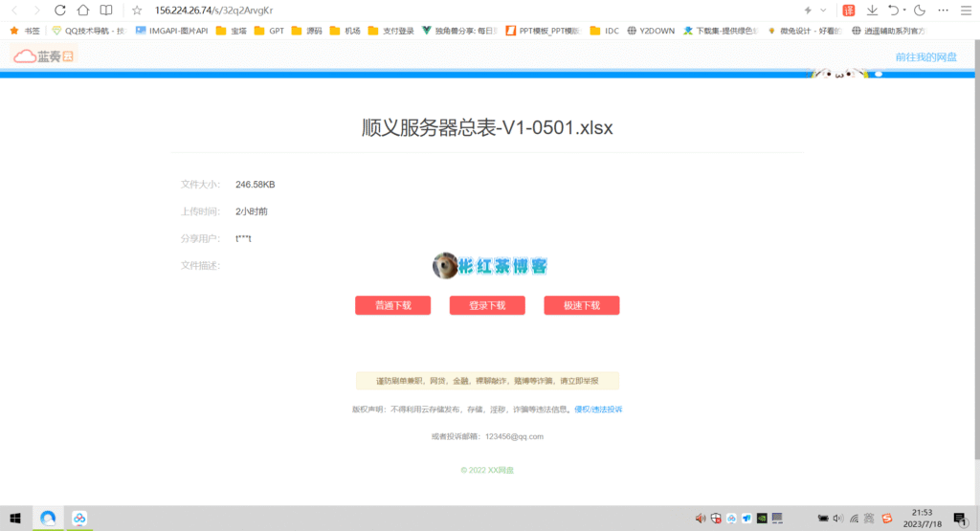Click the 普通下载 button
980x531 pixels.
click(393, 305)
